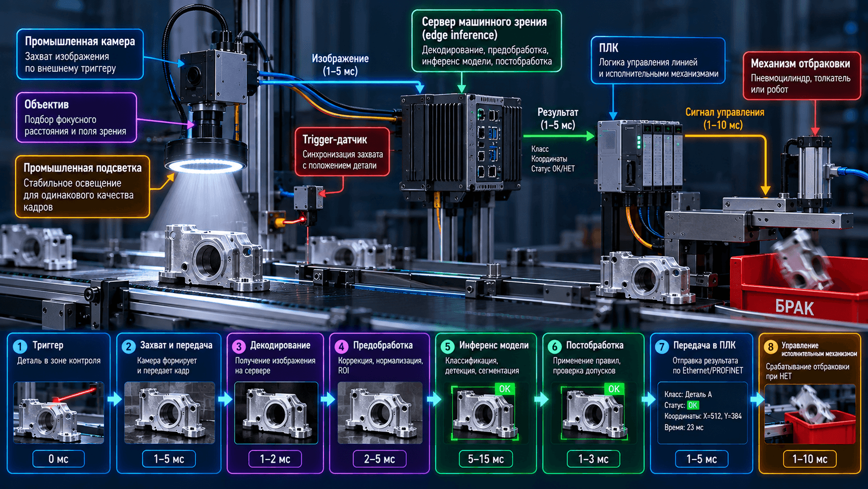Click the "2–5 мс" timing badge
This screenshot has height=489, width=868.
point(379,459)
